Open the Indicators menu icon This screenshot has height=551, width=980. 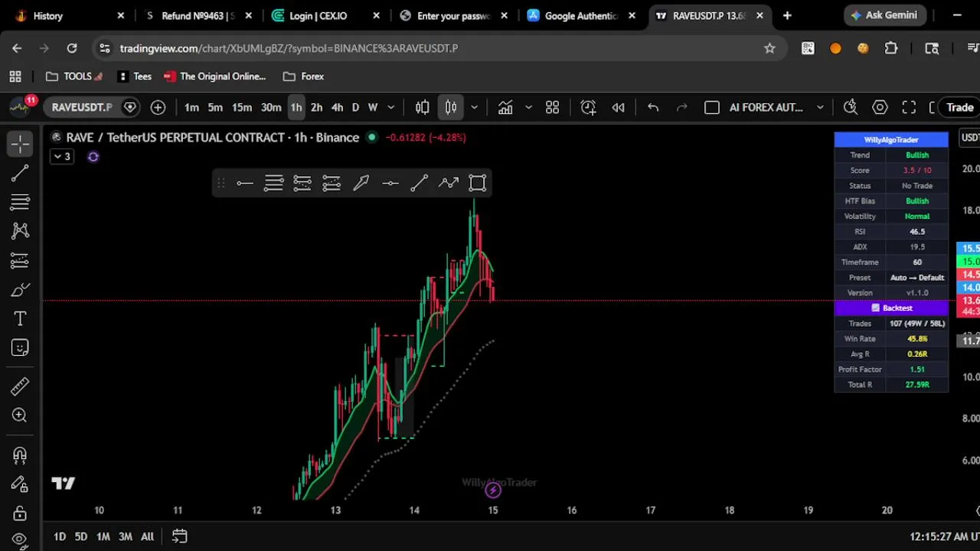(x=505, y=108)
